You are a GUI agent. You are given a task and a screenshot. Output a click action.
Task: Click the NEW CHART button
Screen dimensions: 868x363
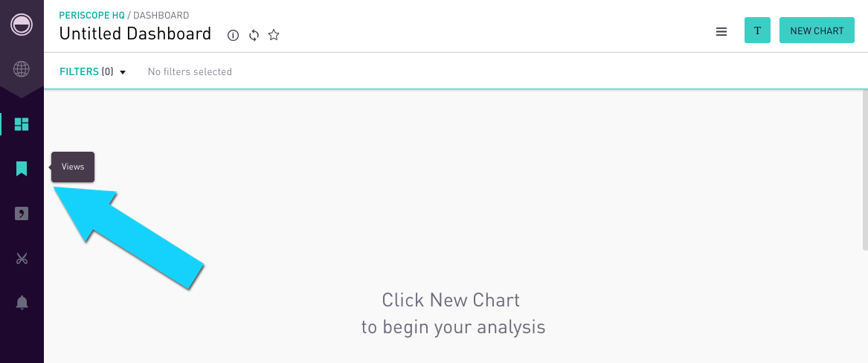(817, 30)
